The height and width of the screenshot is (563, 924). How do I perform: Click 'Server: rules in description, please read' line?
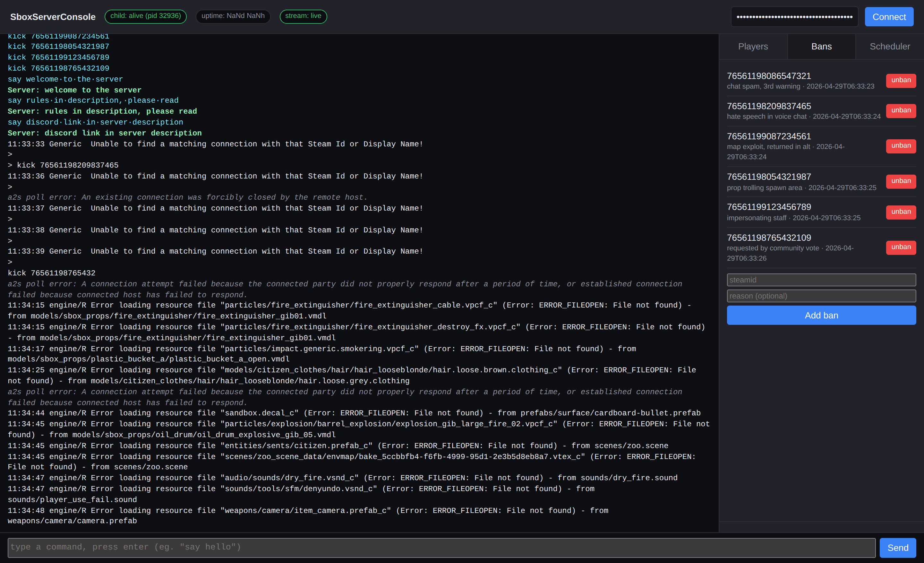[102, 111]
